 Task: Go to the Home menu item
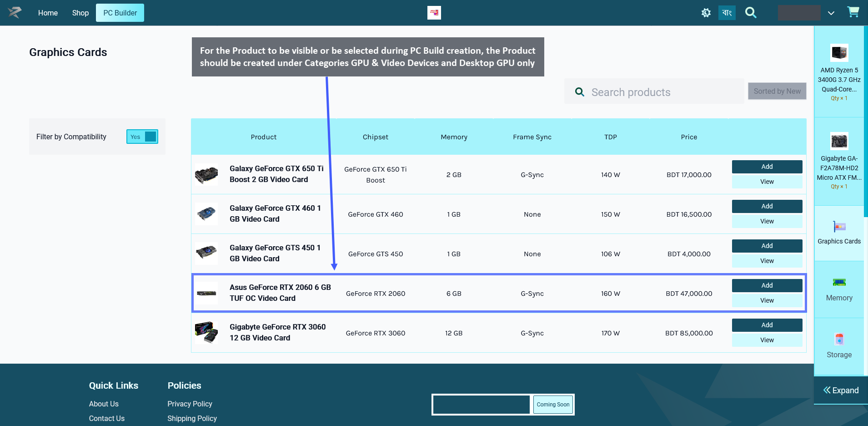click(48, 13)
